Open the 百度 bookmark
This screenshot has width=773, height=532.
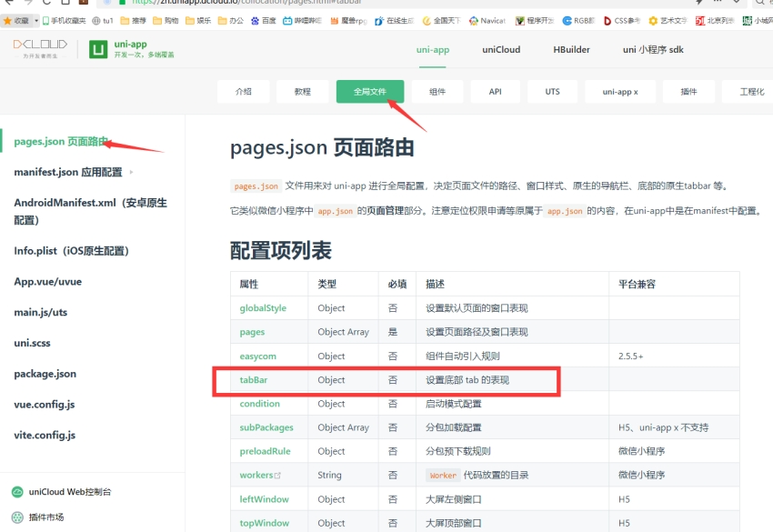(264, 21)
